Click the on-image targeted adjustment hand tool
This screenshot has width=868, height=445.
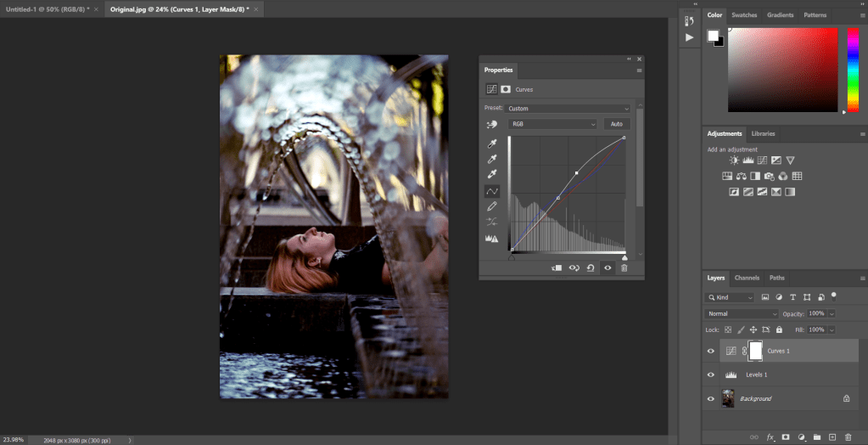491,124
